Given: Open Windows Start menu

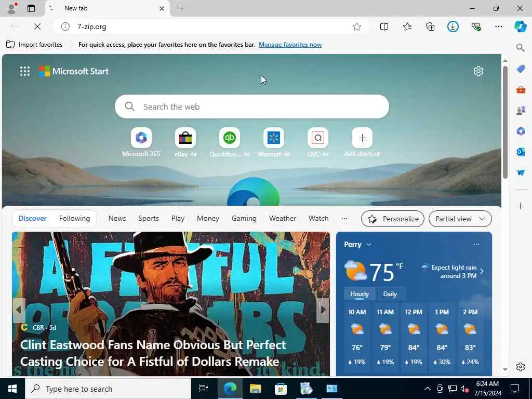Looking at the screenshot, I should point(12,389).
